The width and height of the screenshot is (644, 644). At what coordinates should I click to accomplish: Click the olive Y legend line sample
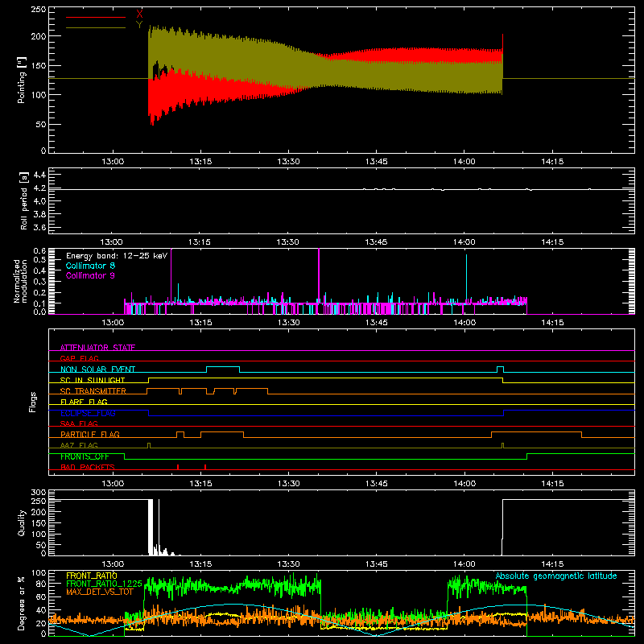point(96,27)
